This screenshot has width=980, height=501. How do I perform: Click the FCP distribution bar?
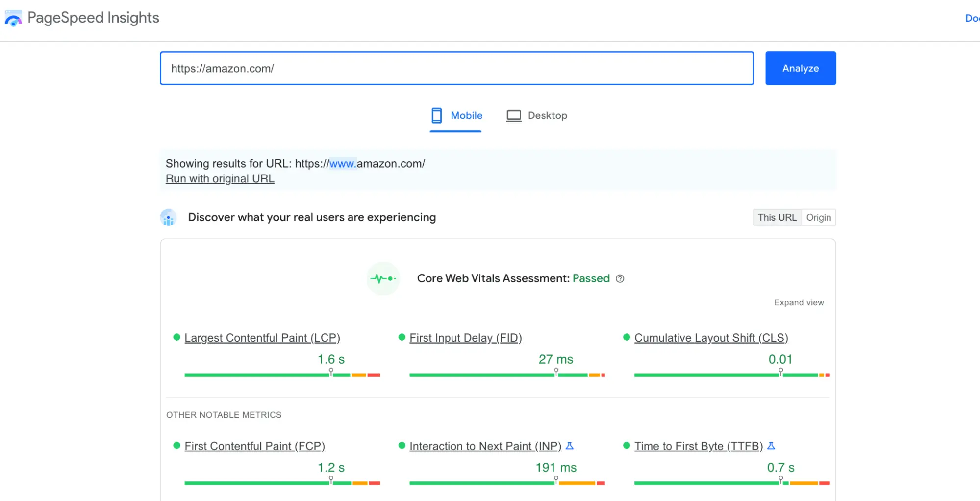tap(282, 483)
